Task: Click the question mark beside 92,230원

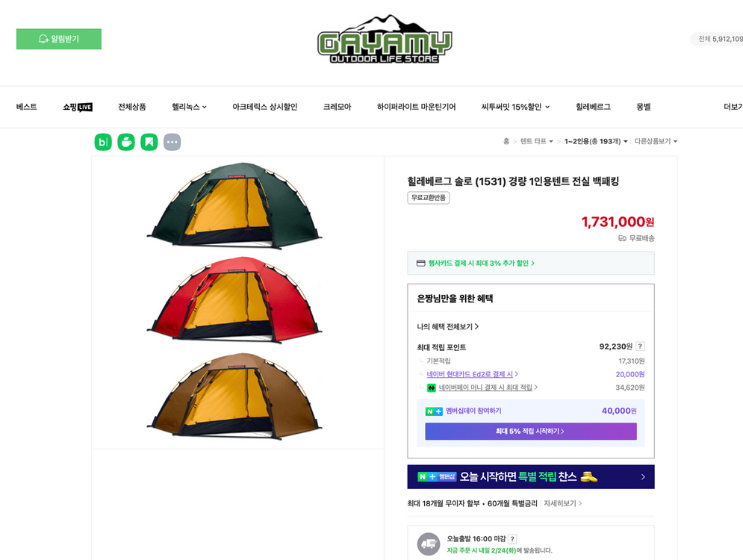Action: [640, 346]
